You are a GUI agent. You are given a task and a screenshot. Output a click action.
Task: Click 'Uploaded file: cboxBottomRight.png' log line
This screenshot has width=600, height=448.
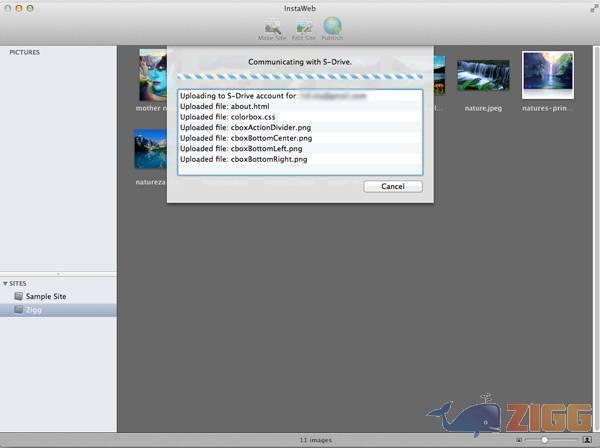(300, 159)
